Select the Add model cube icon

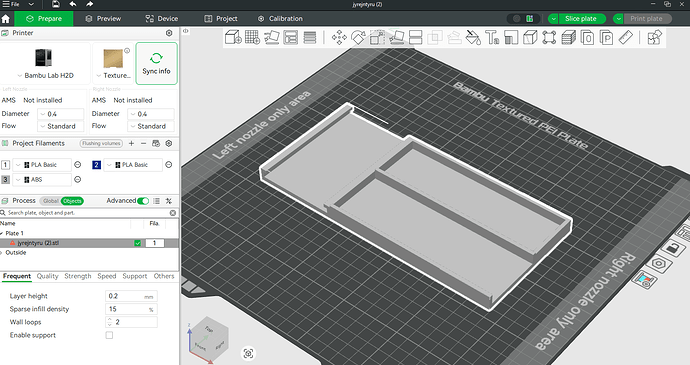point(233,37)
